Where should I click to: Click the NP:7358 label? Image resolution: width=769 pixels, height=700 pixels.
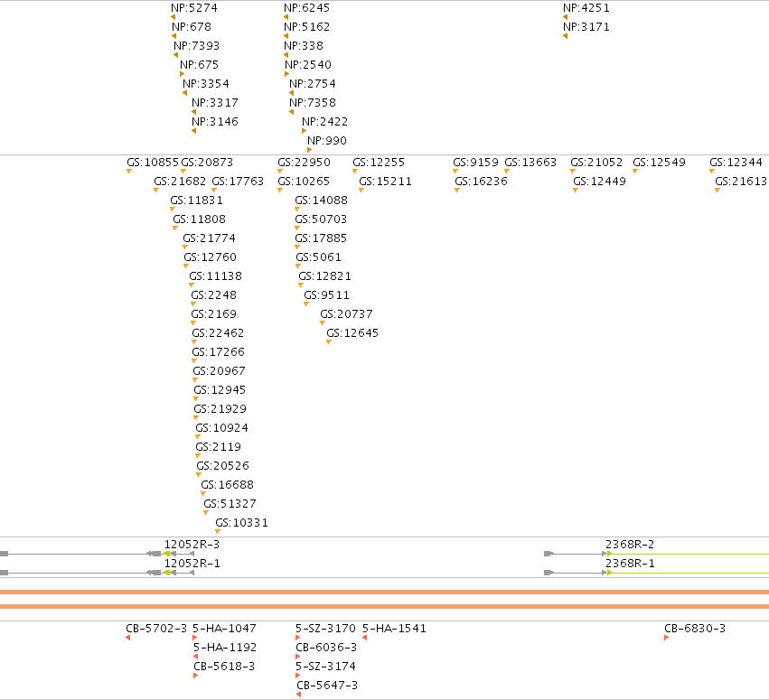313,103
